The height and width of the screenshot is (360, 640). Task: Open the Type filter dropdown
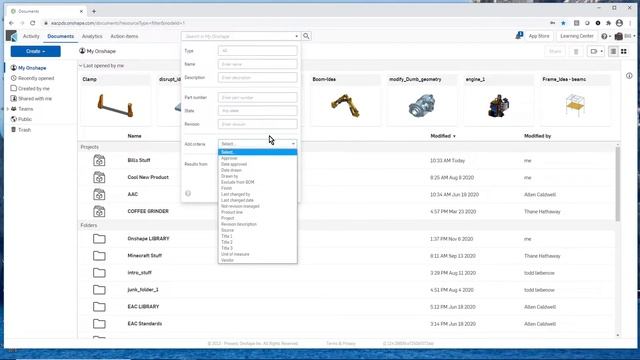pos(258,51)
